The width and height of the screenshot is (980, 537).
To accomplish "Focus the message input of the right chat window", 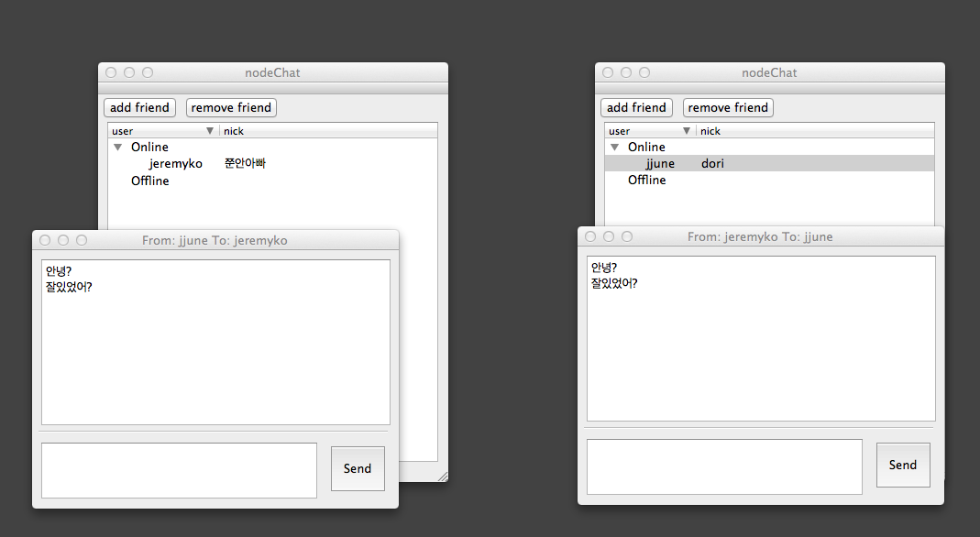I will 723,466.
